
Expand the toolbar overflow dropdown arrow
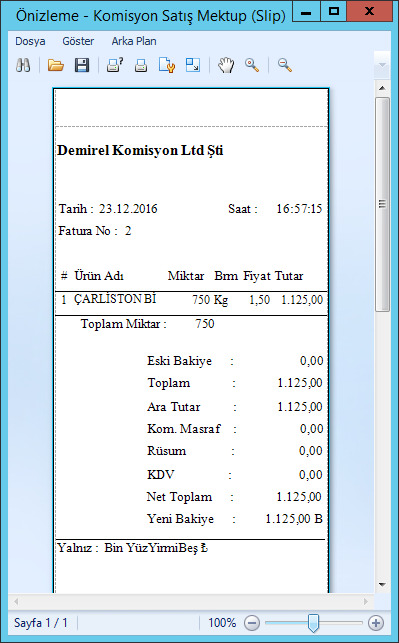click(382, 65)
